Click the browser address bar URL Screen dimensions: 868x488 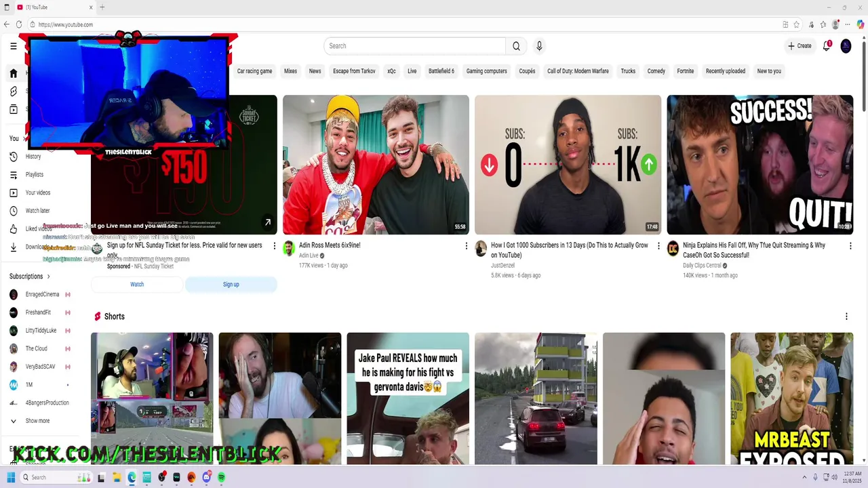(x=66, y=24)
